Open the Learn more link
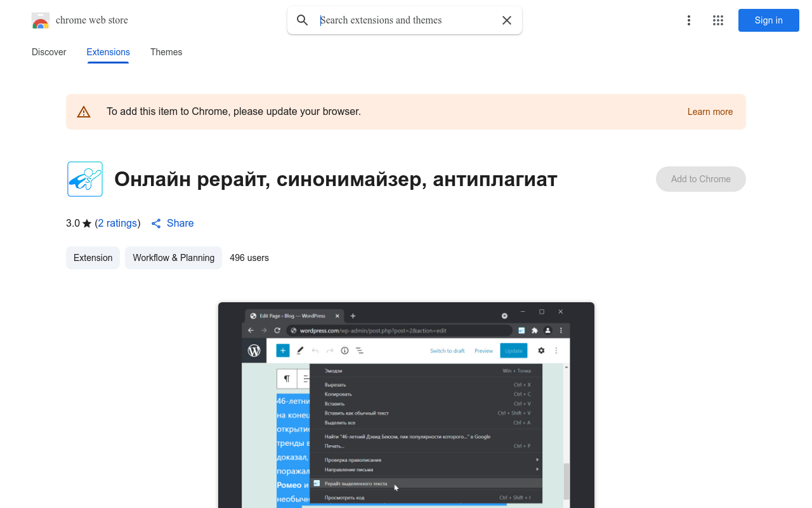812x508 pixels. [x=710, y=112]
